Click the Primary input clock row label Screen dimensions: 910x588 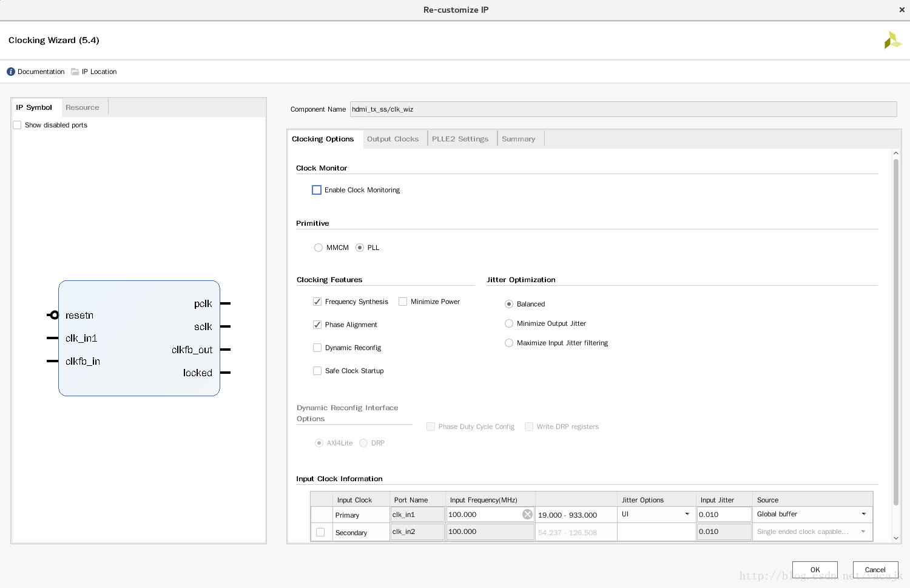point(347,515)
